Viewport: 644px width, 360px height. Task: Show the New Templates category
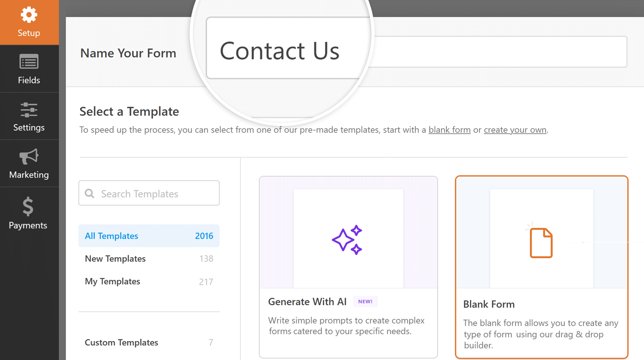click(x=116, y=259)
